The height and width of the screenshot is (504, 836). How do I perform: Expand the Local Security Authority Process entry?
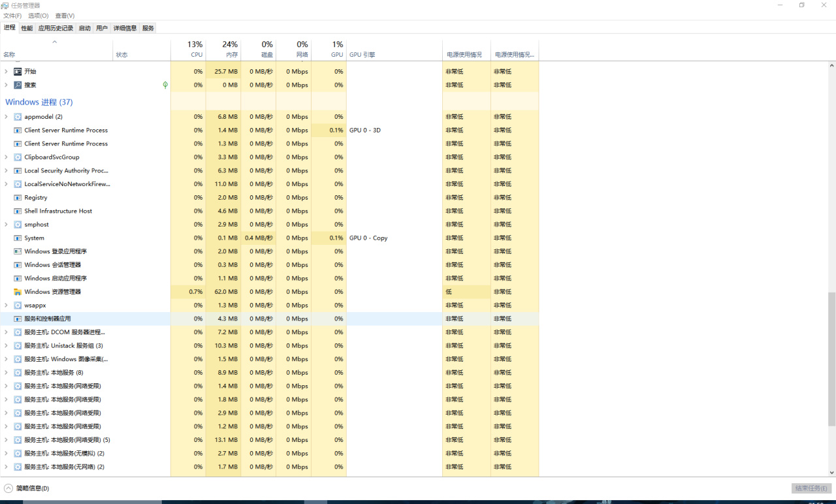pyautogui.click(x=7, y=170)
